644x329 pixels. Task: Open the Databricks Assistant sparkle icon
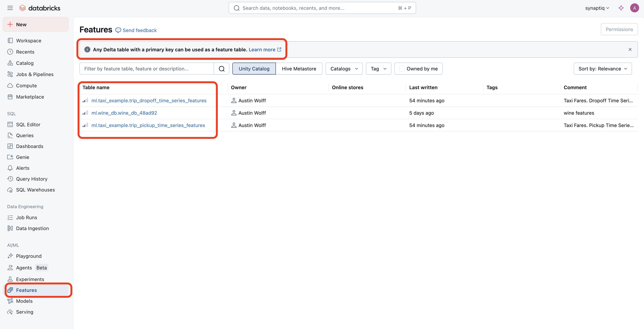621,8
